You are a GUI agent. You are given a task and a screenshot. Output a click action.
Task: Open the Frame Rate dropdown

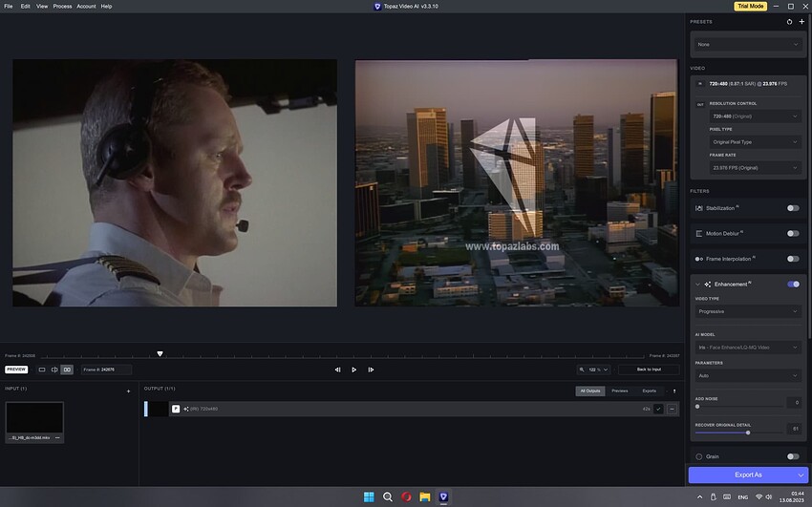pos(755,168)
